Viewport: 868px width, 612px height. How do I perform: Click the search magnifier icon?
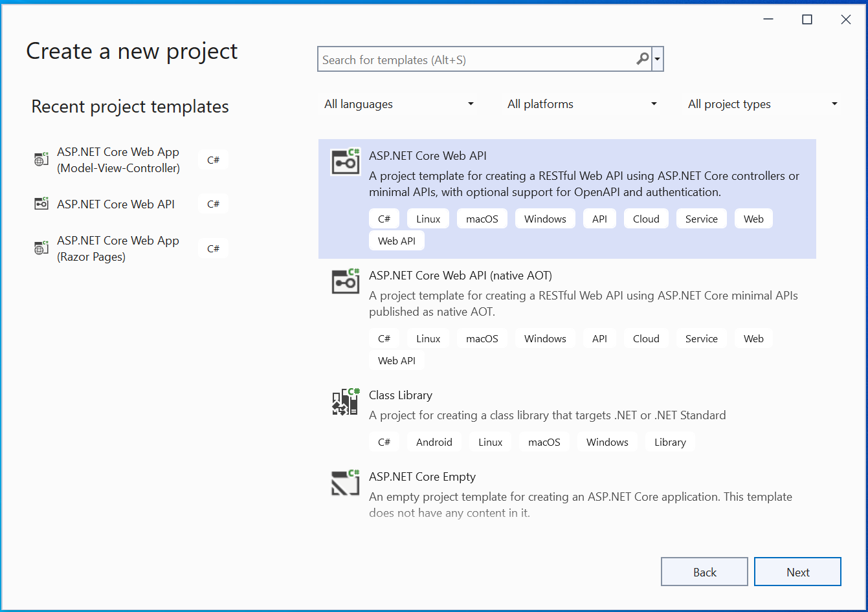(x=643, y=59)
